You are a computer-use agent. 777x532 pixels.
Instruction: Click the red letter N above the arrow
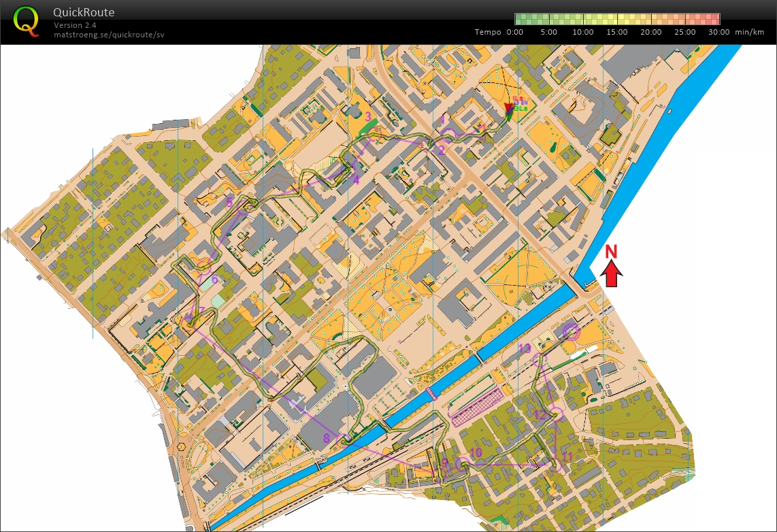click(x=611, y=252)
